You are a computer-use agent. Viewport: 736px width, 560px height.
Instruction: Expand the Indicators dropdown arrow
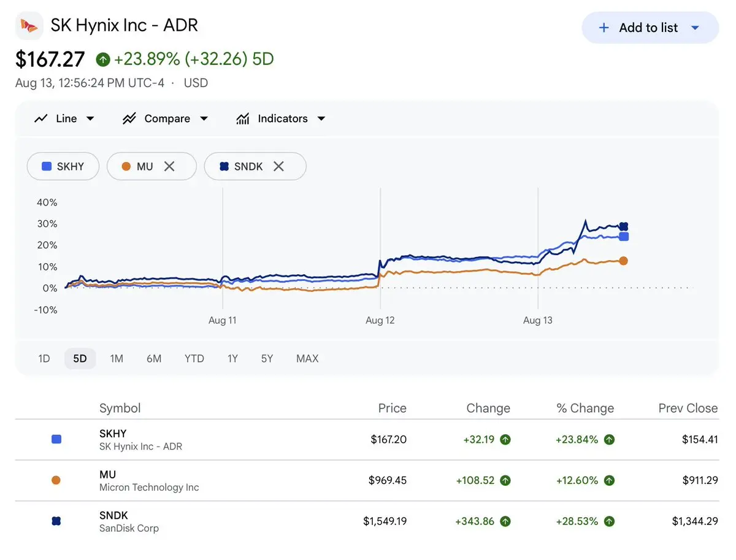click(x=321, y=119)
